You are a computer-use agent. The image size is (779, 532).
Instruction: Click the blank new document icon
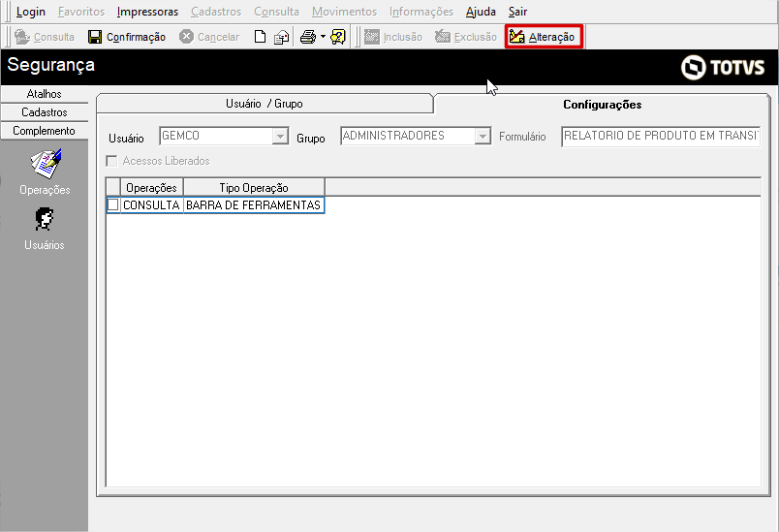tap(260, 37)
